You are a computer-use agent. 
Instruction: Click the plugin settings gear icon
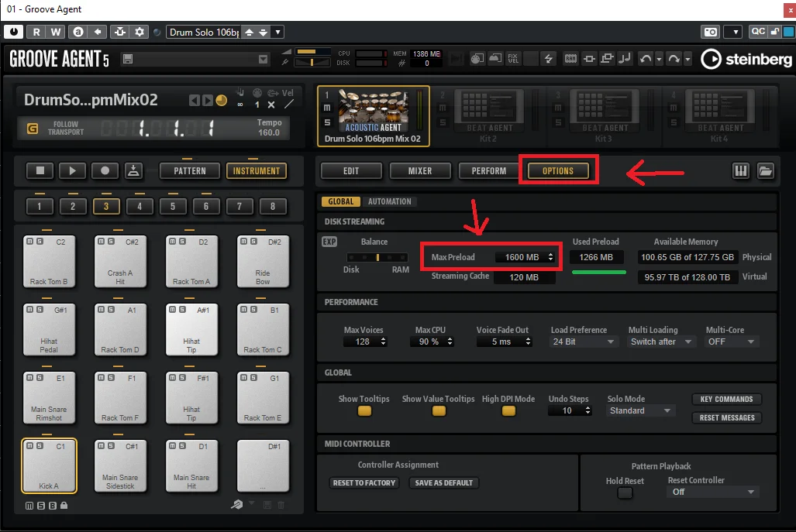pos(139,32)
